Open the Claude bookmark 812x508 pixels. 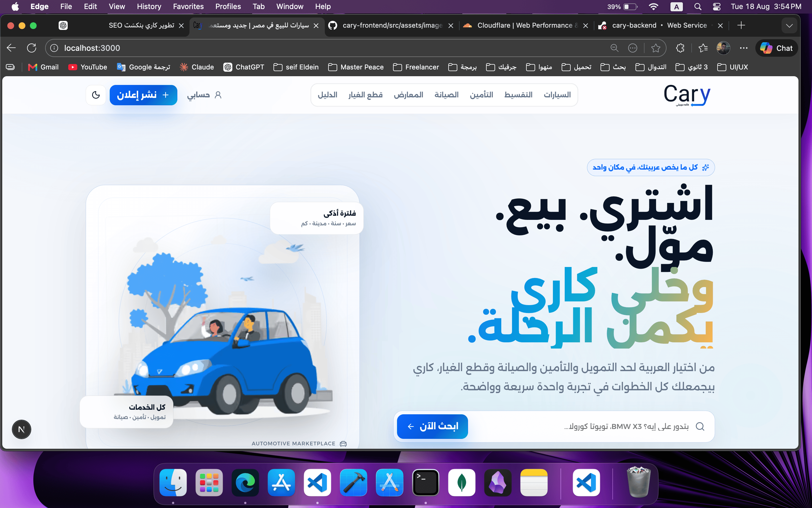coord(197,67)
